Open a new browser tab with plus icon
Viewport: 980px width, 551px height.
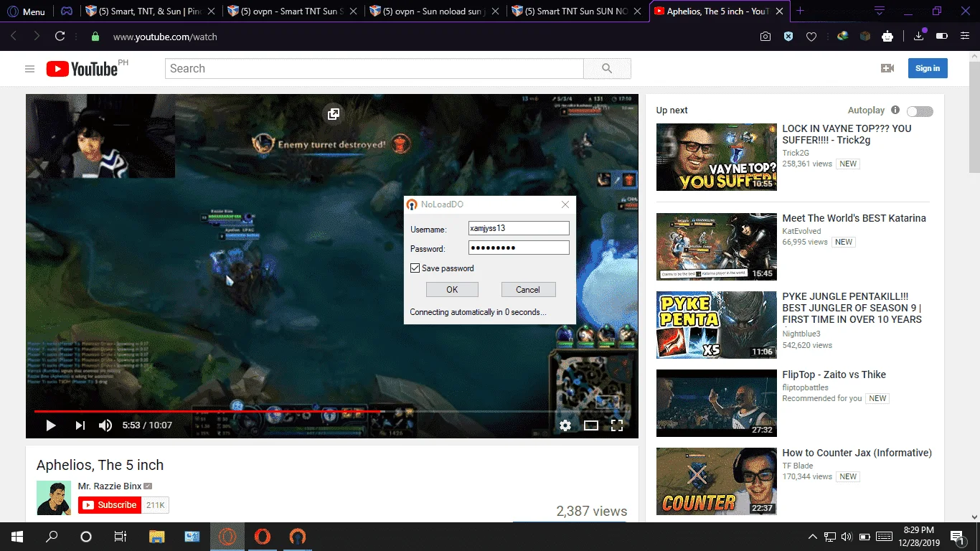(x=801, y=11)
